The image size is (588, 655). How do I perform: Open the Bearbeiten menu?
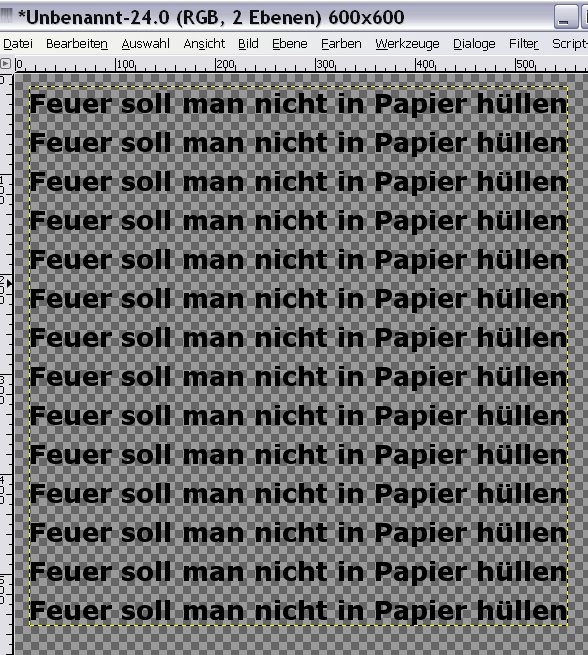(x=77, y=44)
